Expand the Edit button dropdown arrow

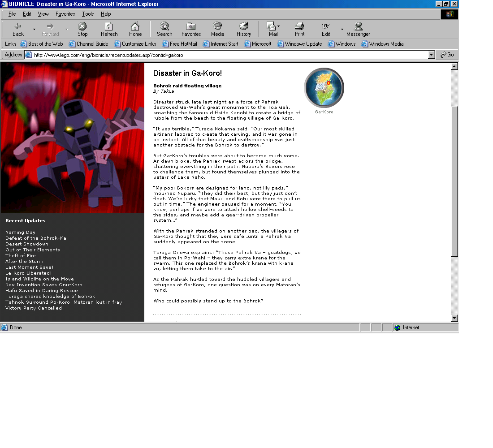point(342,30)
